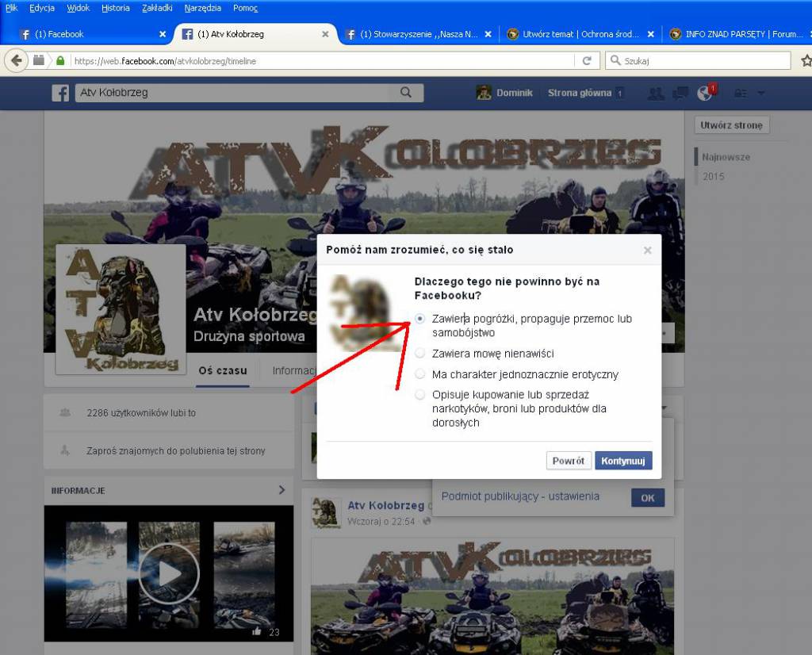Open the ATV cover photo in post

click(492, 596)
